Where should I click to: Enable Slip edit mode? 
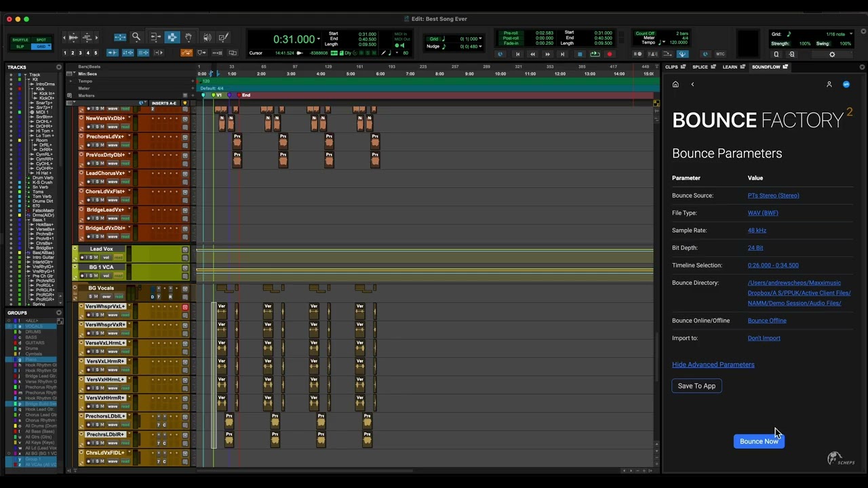click(20, 46)
